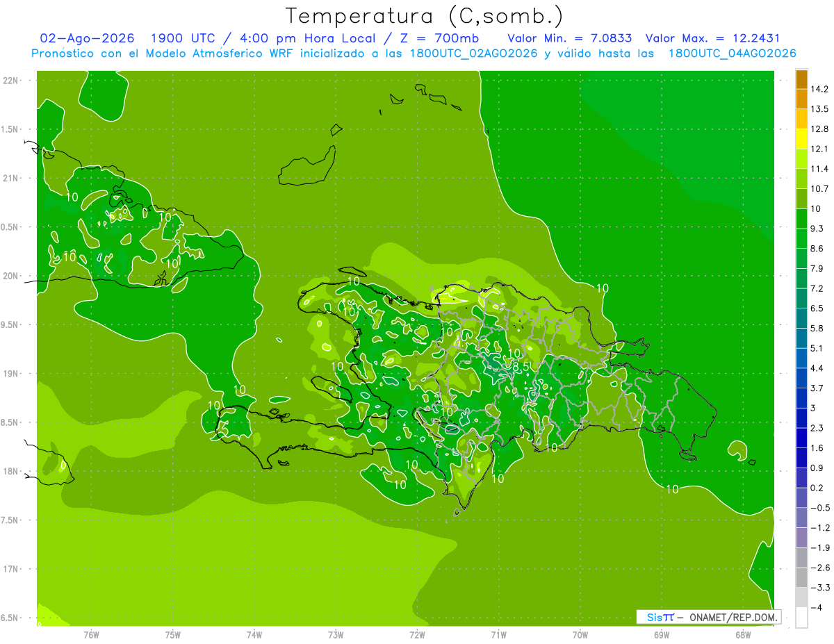Click the "71W" longitude axis label
The image size is (834, 644).
coord(498,635)
